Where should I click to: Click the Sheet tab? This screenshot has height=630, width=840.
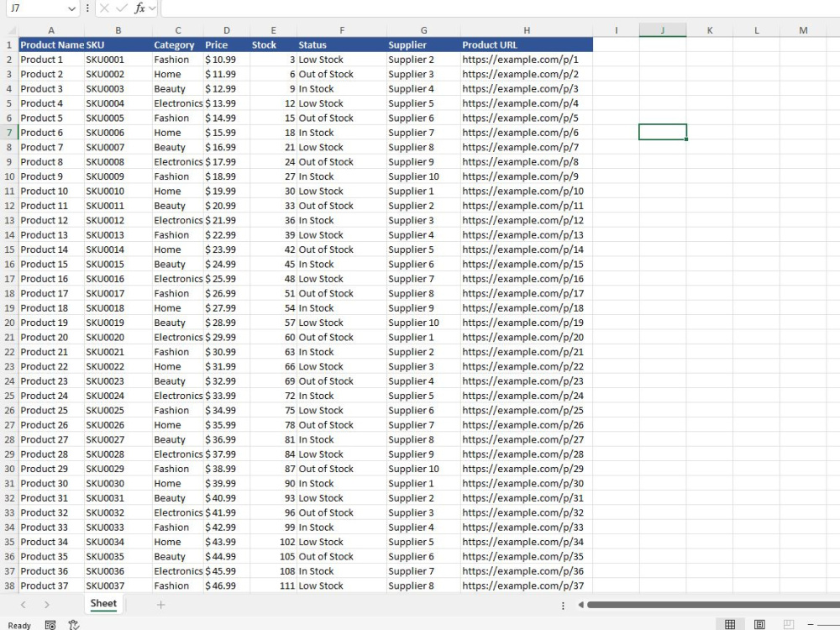pos(103,604)
